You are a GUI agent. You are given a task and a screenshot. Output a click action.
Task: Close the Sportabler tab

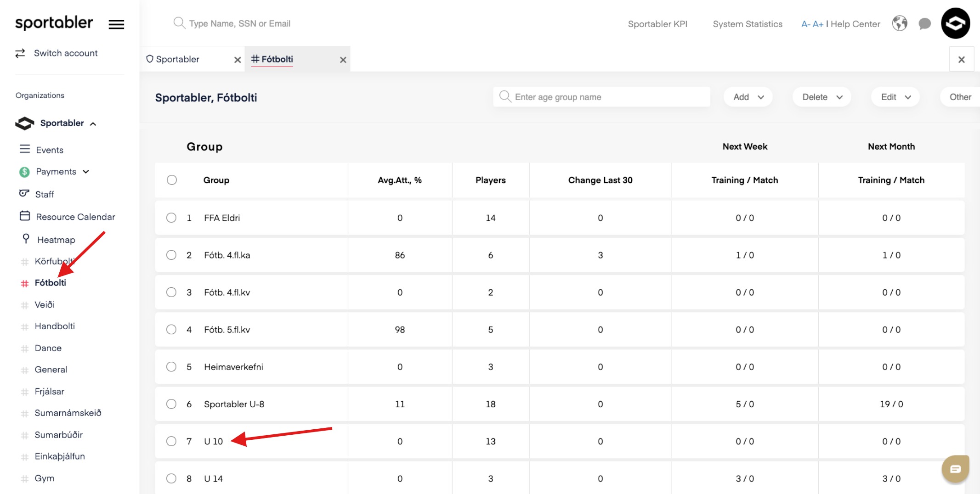238,60
